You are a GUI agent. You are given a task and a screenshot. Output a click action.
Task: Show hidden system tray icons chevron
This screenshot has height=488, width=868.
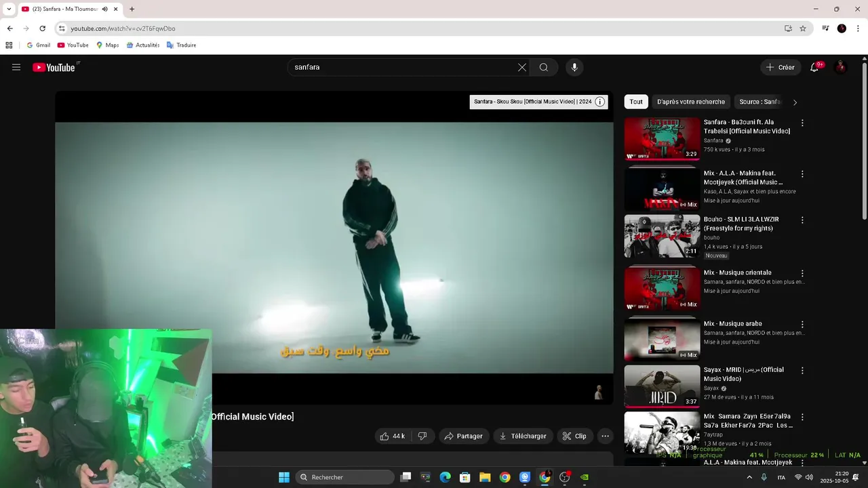coord(749,477)
